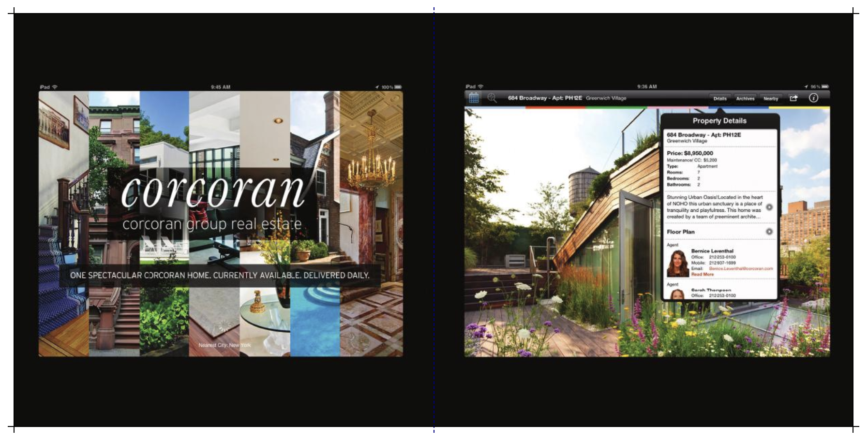Tap the 9:45 AM clock on the left iPad
The height and width of the screenshot is (441, 868).
click(x=221, y=87)
